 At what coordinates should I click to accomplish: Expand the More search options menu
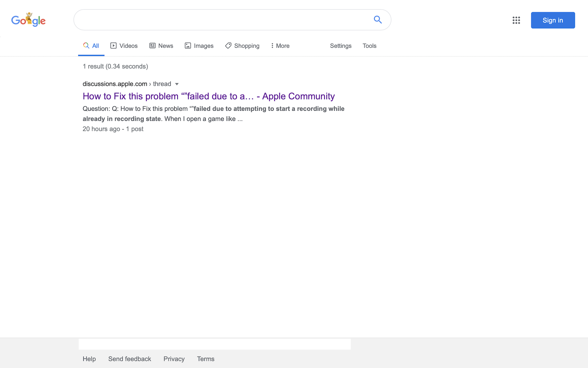[x=280, y=46]
